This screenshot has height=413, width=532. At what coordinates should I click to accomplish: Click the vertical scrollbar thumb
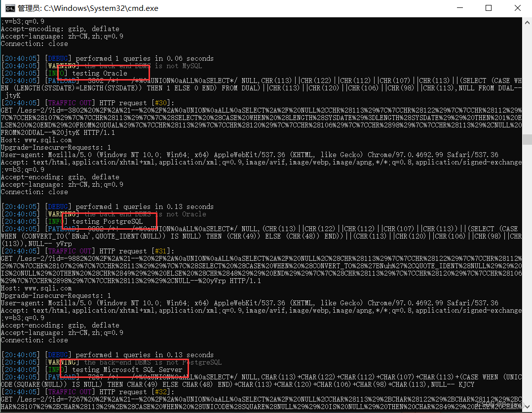click(527, 140)
